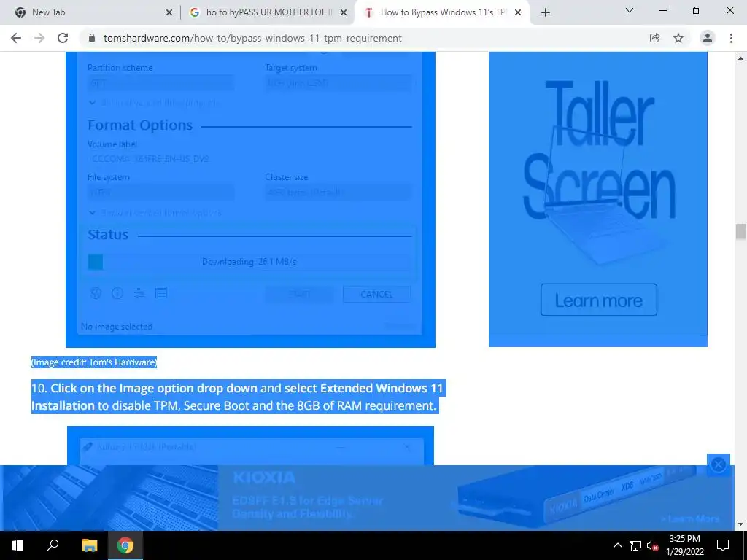Go back using the browser back arrow

16,38
